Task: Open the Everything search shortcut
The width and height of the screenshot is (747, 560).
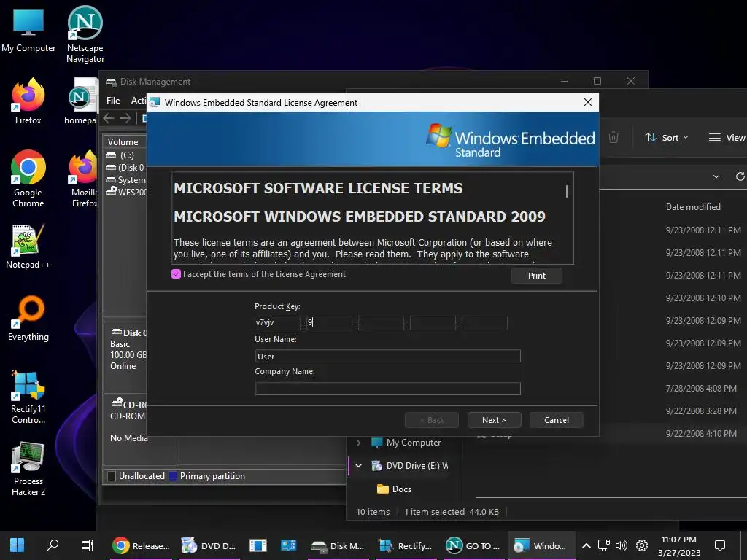Action: pos(28,319)
